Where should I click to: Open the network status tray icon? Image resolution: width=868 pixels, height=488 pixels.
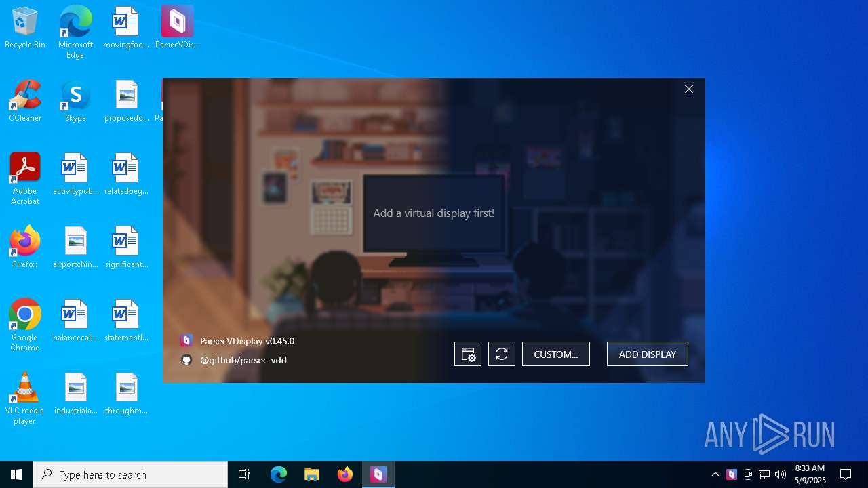click(764, 474)
